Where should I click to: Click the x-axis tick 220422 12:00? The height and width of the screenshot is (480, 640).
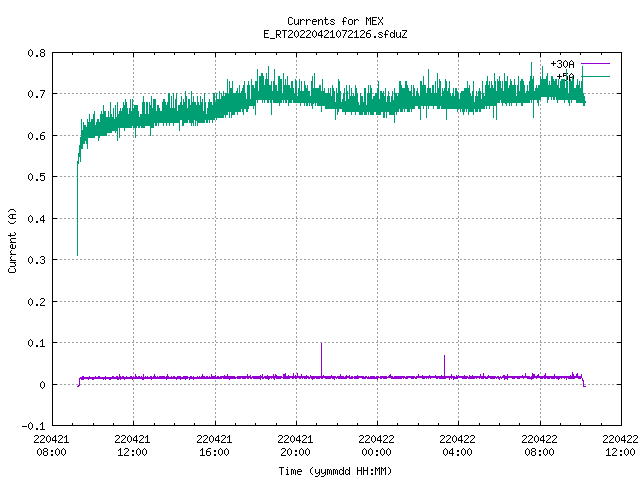620,446
